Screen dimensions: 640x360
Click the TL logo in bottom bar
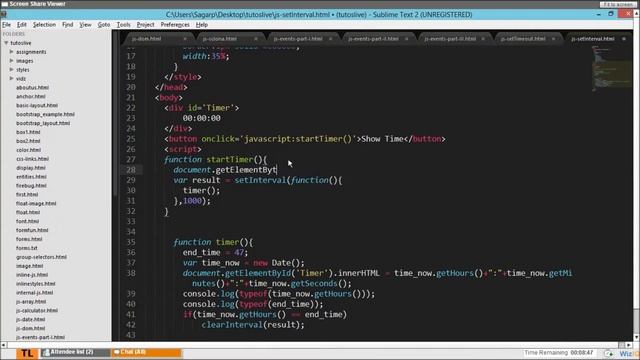coord(27,353)
